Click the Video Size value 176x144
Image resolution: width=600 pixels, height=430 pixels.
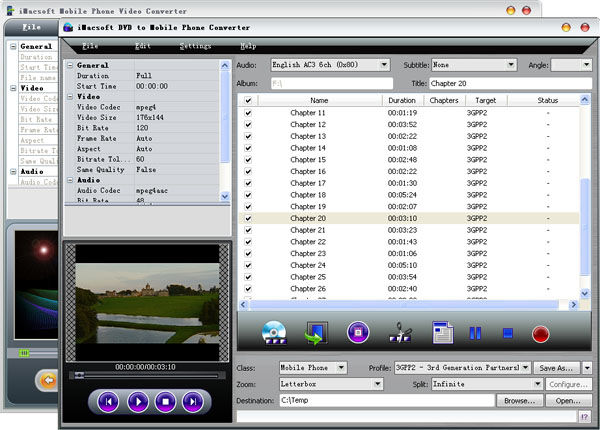tap(150, 117)
